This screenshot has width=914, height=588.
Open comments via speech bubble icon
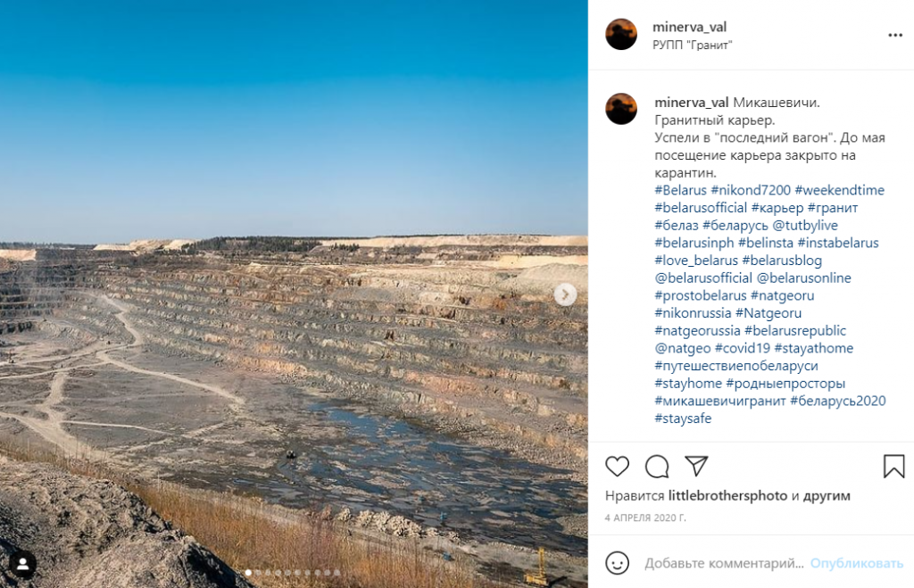(x=657, y=466)
